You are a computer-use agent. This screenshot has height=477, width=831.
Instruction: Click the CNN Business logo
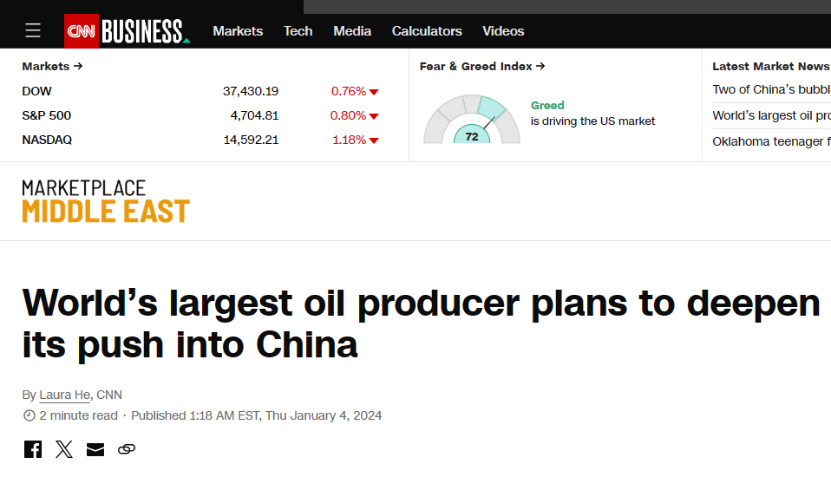pyautogui.click(x=127, y=31)
